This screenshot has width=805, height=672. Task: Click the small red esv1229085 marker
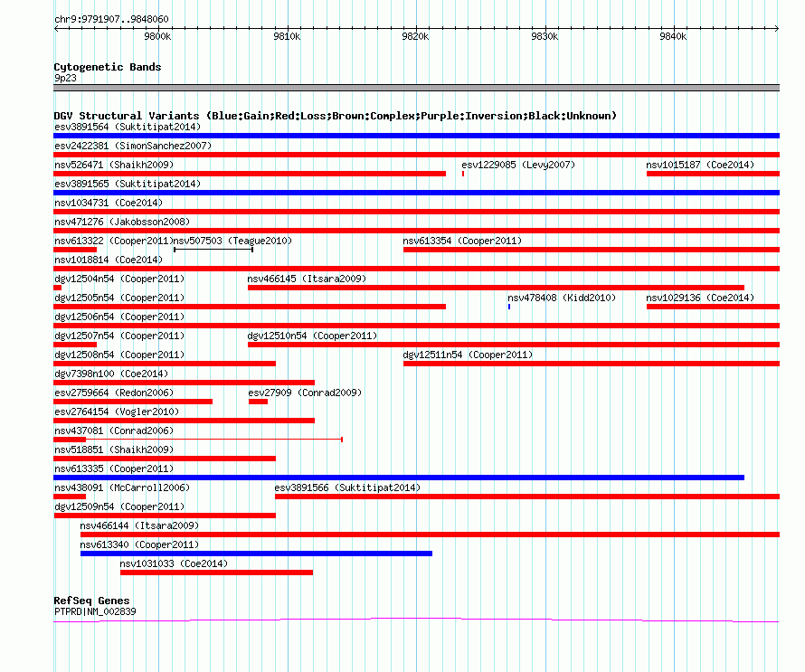463,174
